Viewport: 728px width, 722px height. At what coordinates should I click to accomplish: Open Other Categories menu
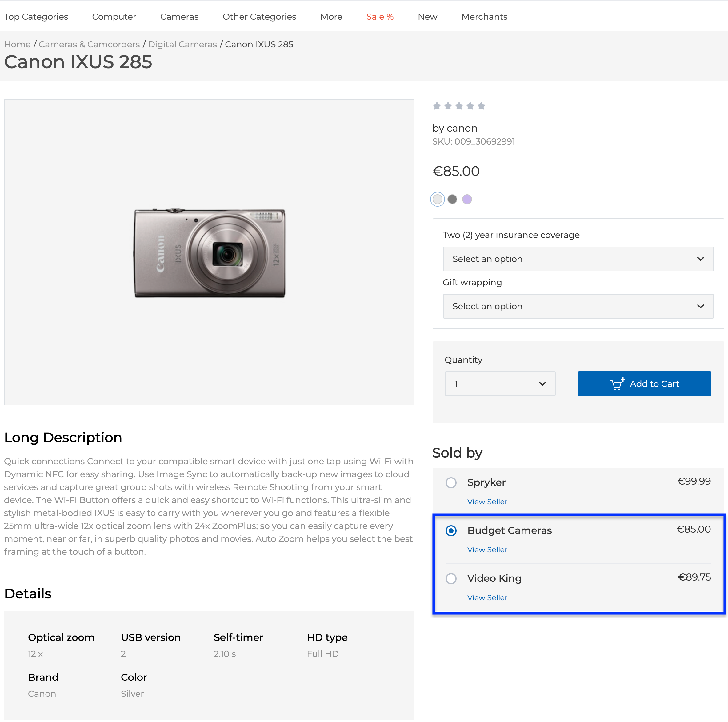pyautogui.click(x=259, y=17)
